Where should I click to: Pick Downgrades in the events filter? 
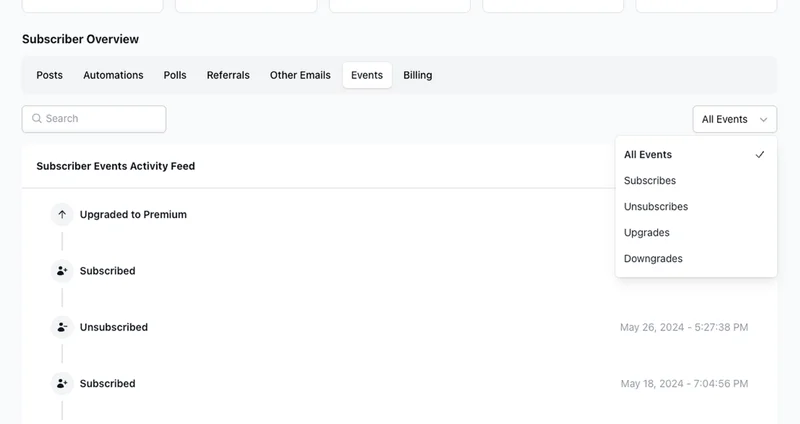pos(653,259)
